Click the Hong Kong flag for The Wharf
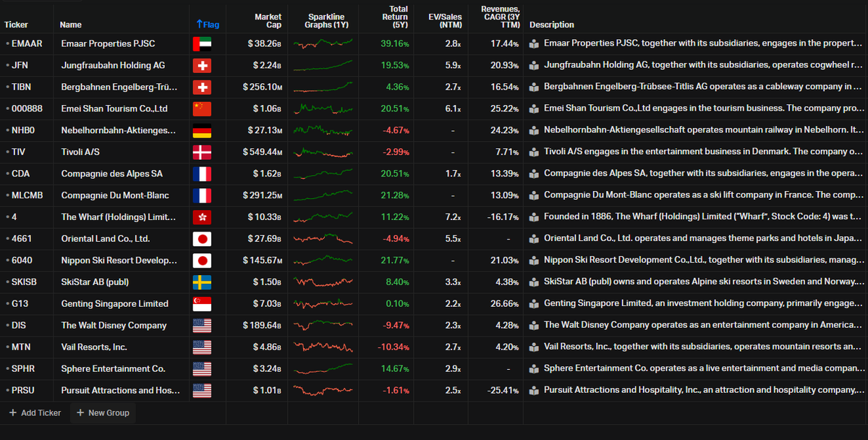Image resolution: width=868 pixels, height=440 pixels. 202,217
